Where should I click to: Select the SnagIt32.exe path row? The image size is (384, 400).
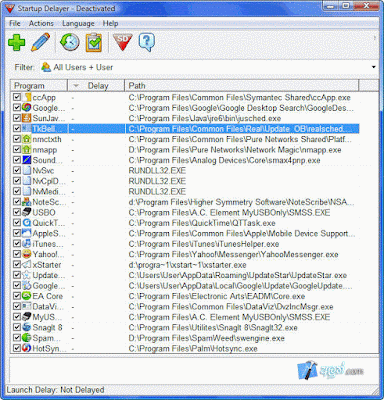pos(213,328)
